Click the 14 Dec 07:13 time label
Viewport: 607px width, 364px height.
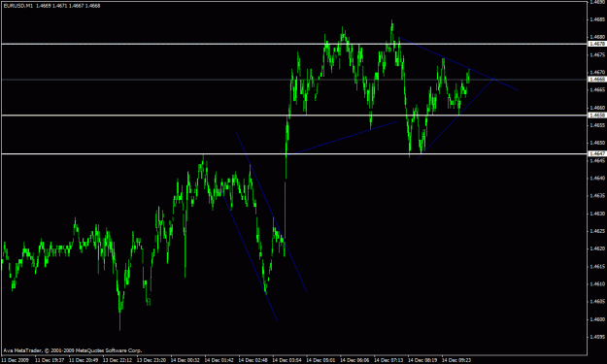(388, 360)
